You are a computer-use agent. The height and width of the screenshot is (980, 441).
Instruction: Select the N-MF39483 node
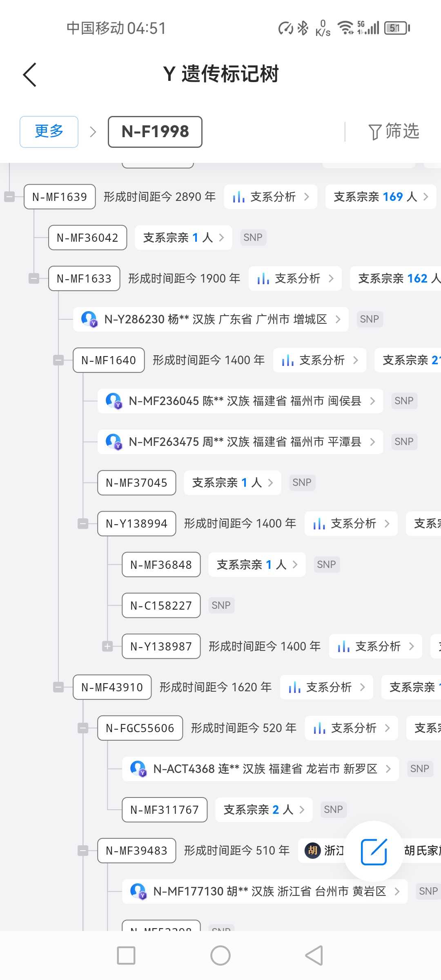tap(136, 851)
